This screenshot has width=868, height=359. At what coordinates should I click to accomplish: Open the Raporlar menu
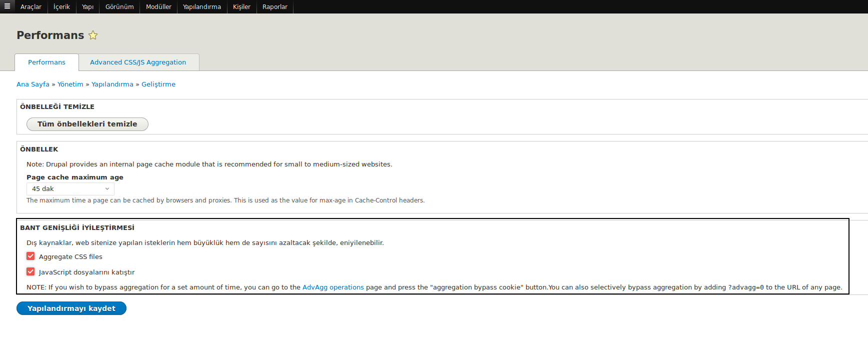(x=275, y=6)
